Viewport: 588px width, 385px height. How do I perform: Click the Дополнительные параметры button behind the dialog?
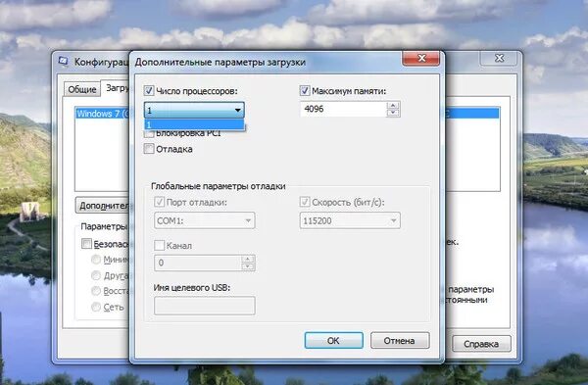click(x=102, y=206)
